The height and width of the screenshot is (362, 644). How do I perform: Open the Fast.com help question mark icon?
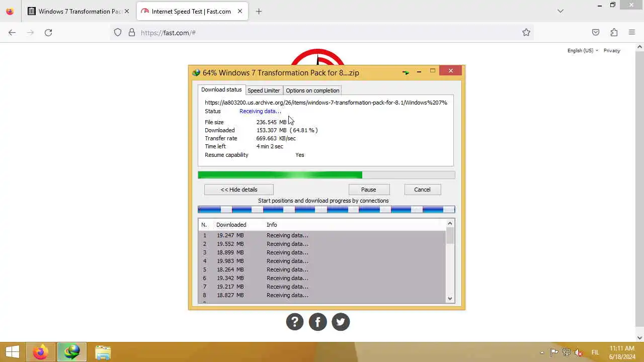pyautogui.click(x=295, y=322)
